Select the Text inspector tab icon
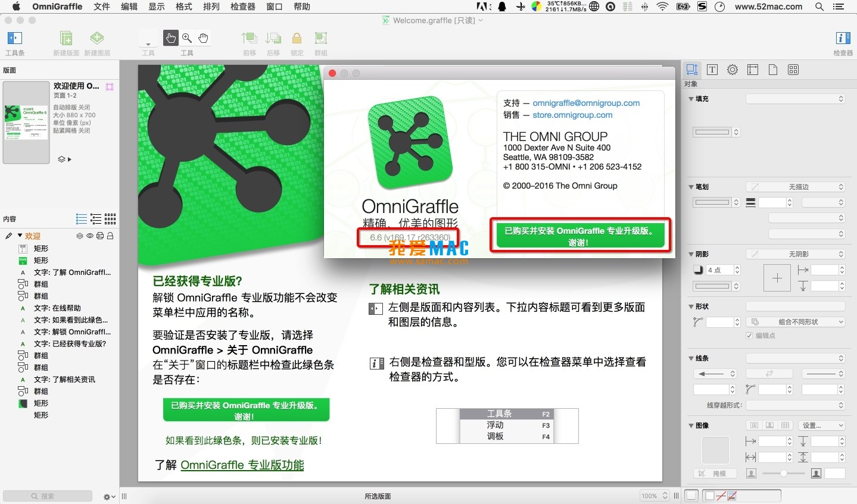 [712, 70]
